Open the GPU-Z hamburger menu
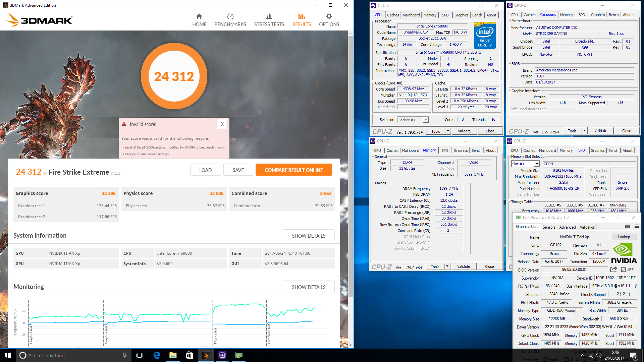 (637, 227)
